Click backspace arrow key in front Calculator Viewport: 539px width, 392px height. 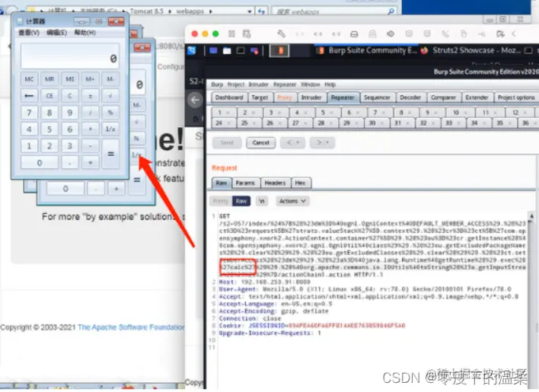[x=29, y=95]
